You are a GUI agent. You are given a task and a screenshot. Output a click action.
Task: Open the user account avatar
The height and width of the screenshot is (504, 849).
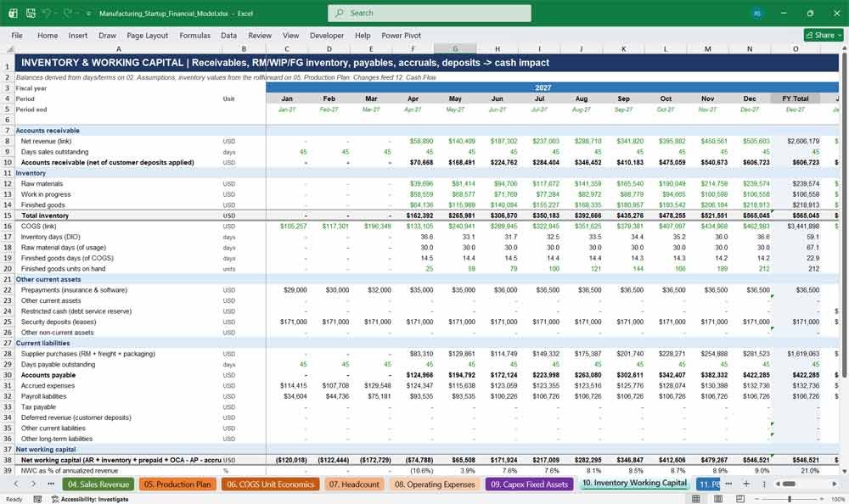click(757, 13)
